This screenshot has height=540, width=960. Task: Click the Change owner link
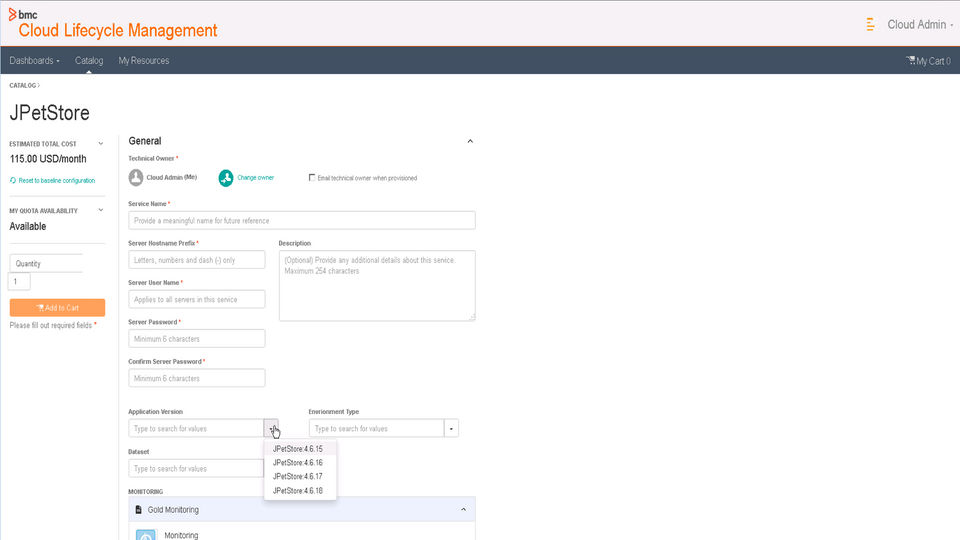pyautogui.click(x=255, y=178)
